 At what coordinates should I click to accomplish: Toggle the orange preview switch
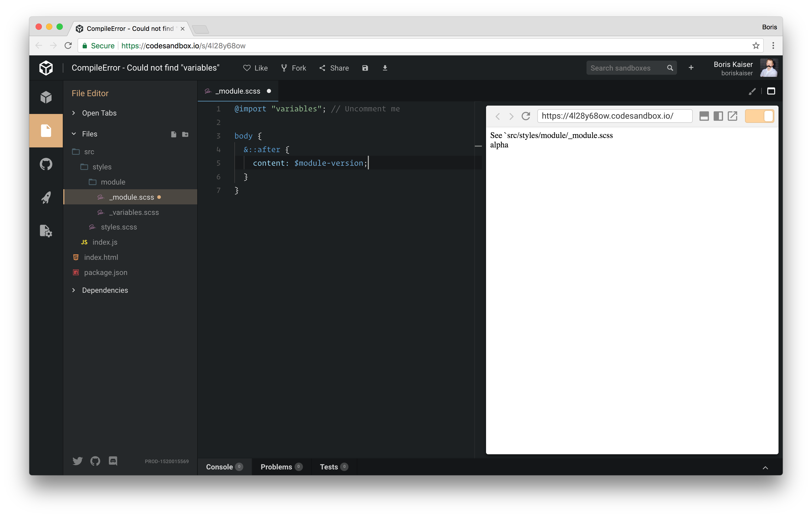[759, 116]
